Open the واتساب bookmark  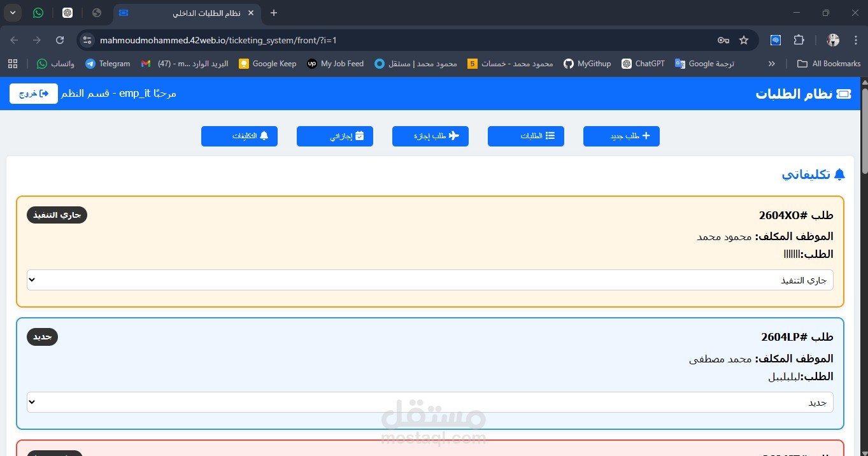[55, 64]
